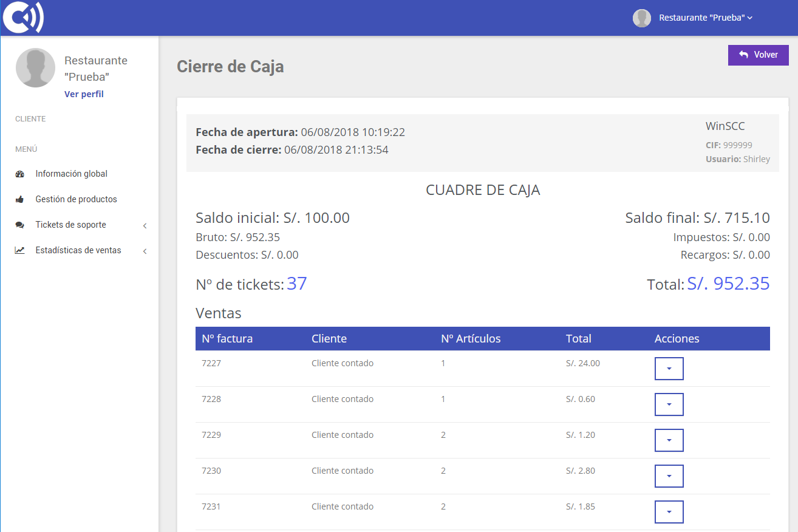The height and width of the screenshot is (532, 798).
Task: Click the sidebar profile picture placeholder
Action: pyautogui.click(x=35, y=67)
